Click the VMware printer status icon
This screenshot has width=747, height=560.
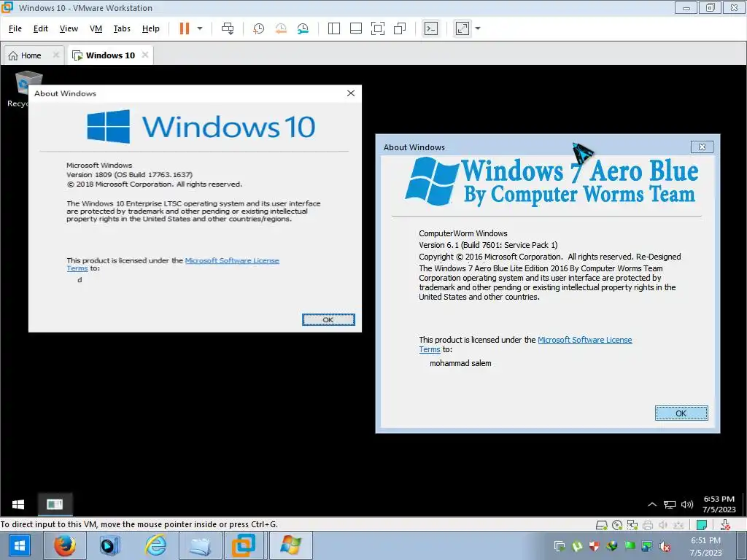(x=648, y=525)
